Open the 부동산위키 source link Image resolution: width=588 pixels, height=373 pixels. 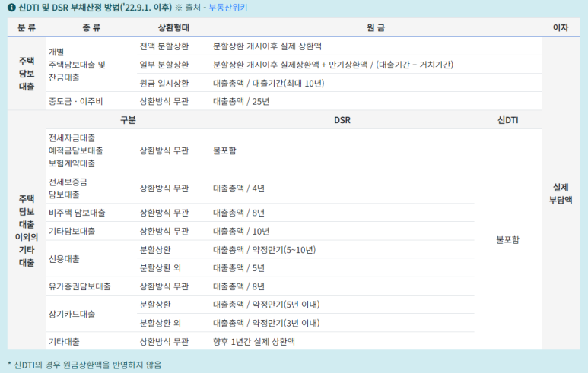(x=228, y=8)
